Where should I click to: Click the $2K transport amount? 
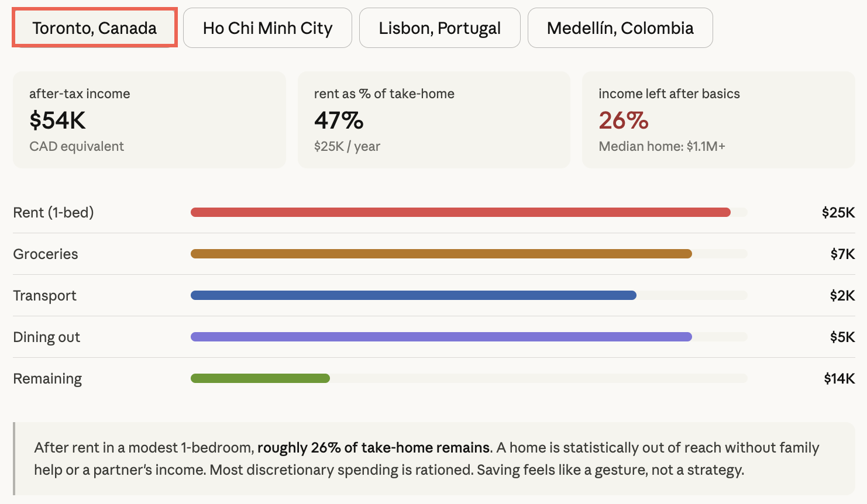click(x=842, y=295)
